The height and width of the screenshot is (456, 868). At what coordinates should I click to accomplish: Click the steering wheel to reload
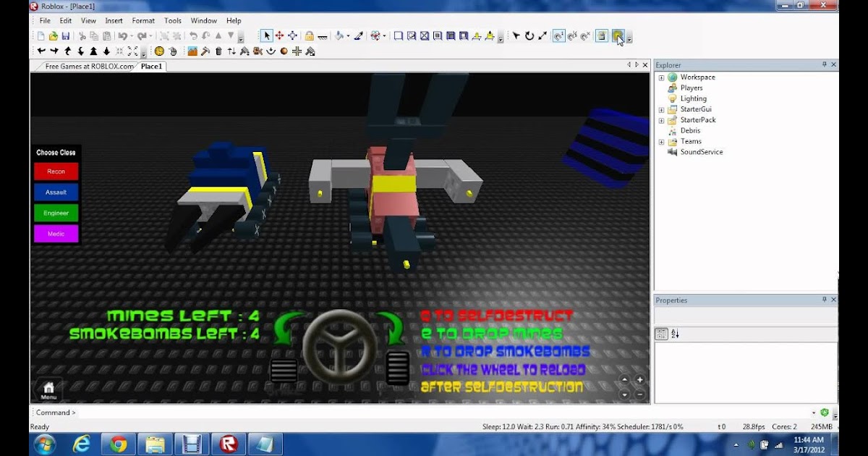[339, 346]
